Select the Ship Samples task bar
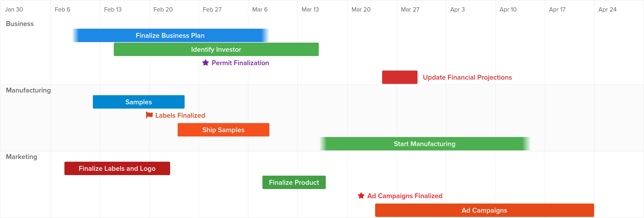 [224, 130]
